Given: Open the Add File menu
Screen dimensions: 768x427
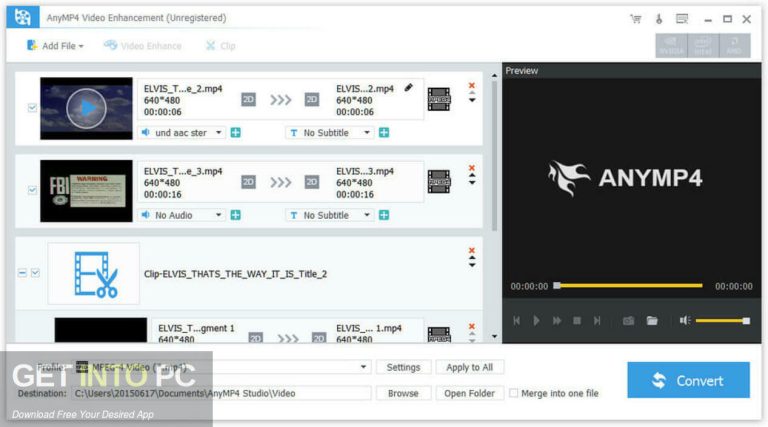Looking at the screenshot, I should (55, 46).
